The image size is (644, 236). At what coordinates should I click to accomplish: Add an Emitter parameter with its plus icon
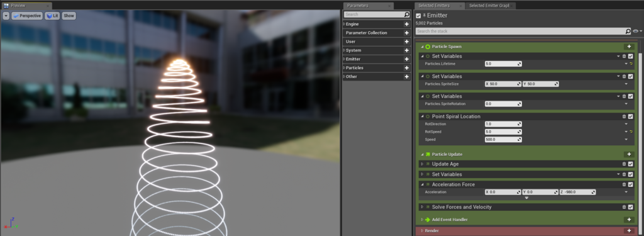tap(407, 59)
